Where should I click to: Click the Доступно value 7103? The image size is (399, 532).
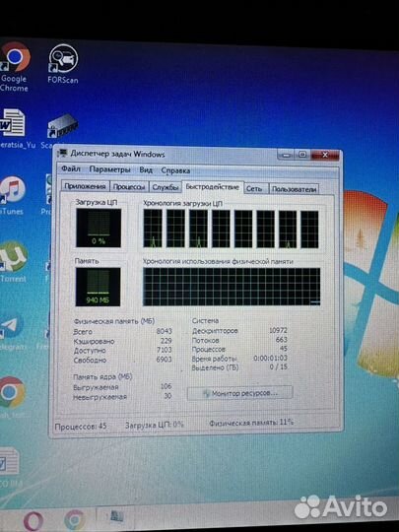[164, 350]
